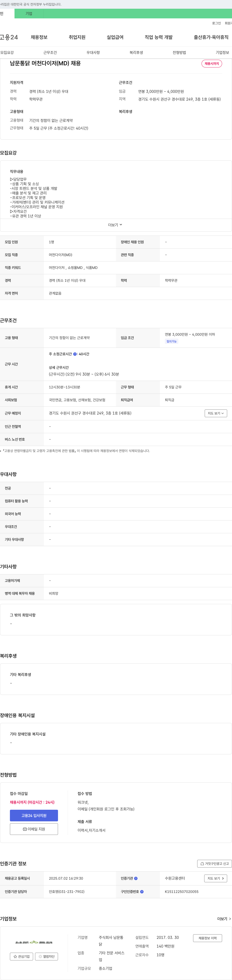Click the registration date 2025.07.02 16:29:30
The image size is (232, 980).
click(x=66, y=878)
